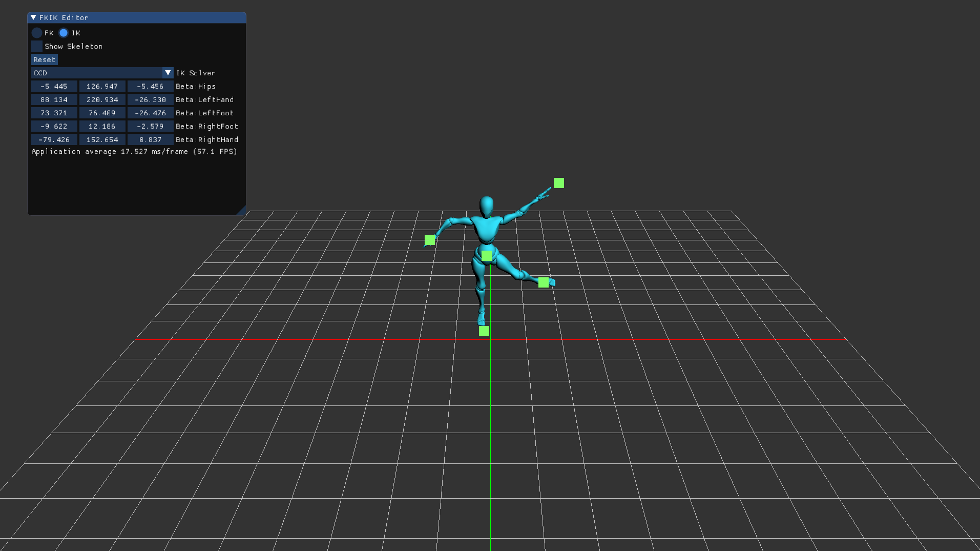Select green IK target at the standing foot
The image size is (980, 551).
pyautogui.click(x=484, y=331)
